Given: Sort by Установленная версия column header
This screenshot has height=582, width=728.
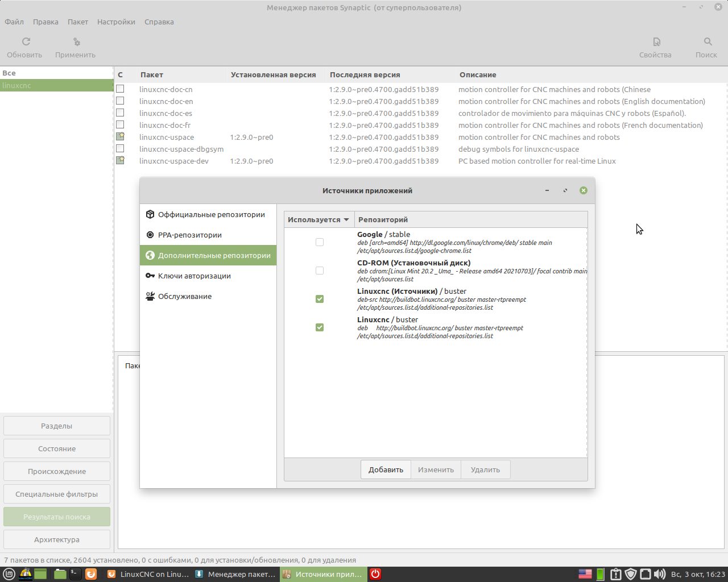Looking at the screenshot, I should 276,74.
